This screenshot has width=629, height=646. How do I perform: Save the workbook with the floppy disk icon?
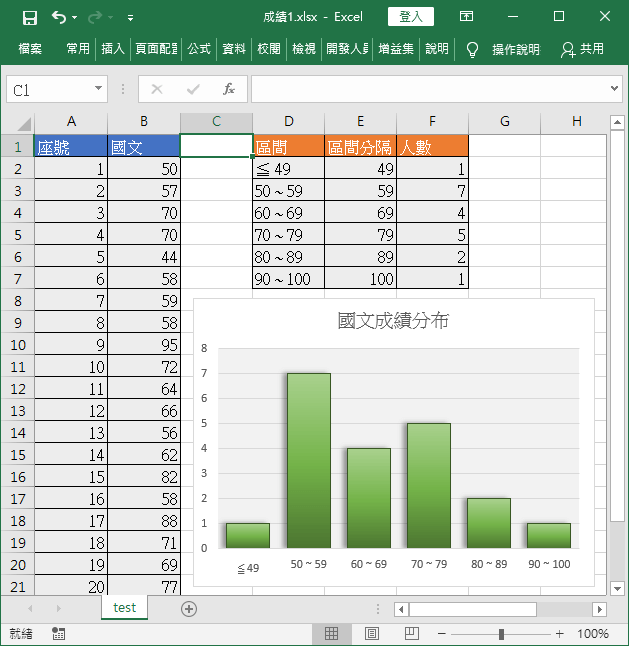(x=30, y=17)
